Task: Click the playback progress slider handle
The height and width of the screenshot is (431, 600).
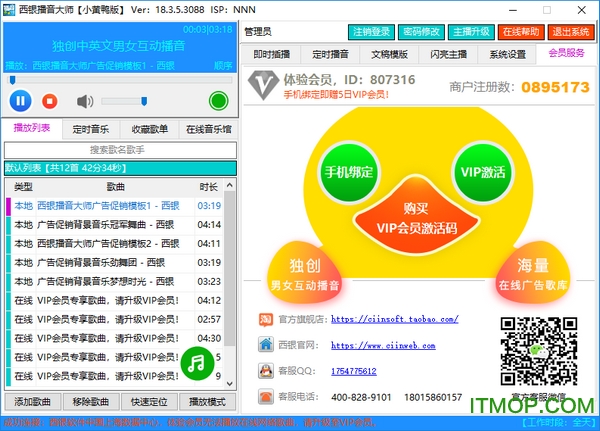Action: [x=13, y=80]
